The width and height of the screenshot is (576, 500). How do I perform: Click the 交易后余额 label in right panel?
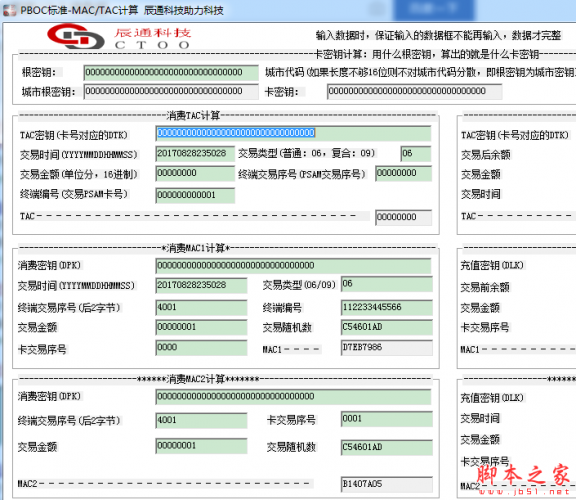coord(486,155)
